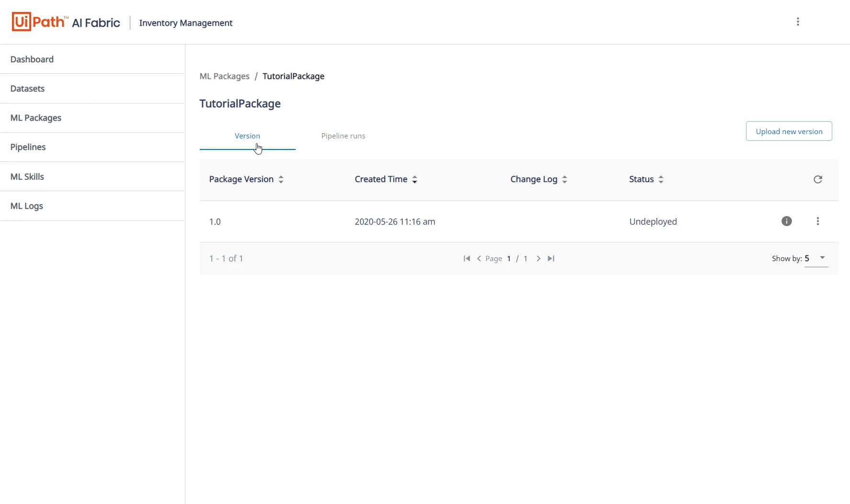The width and height of the screenshot is (850, 504).
Task: Open Pipelines in the sidebar
Action: [x=92, y=147]
